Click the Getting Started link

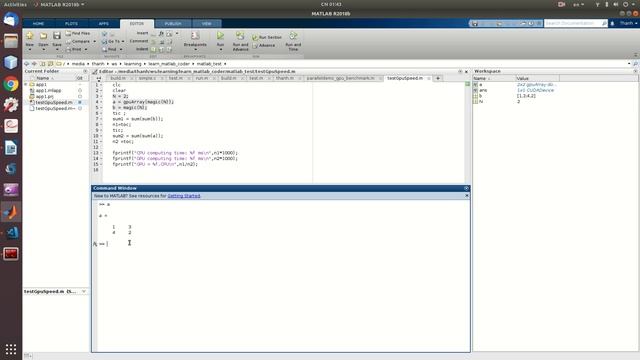pos(184,196)
